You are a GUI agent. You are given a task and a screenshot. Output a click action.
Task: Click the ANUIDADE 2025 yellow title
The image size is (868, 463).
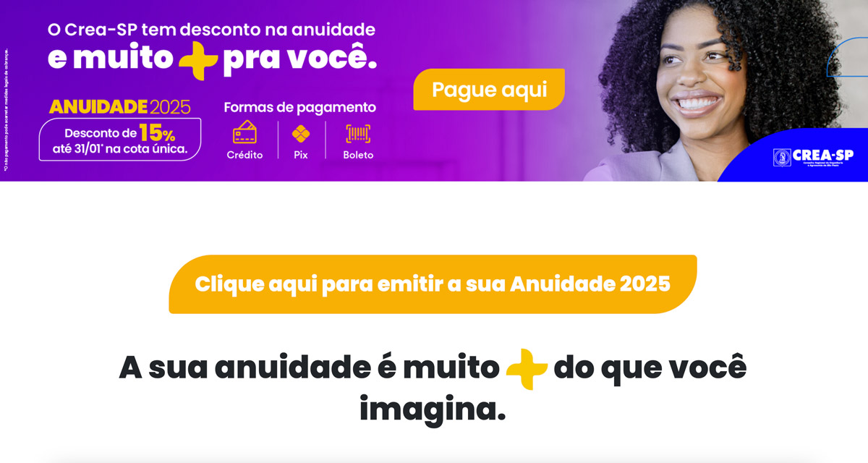point(120,107)
